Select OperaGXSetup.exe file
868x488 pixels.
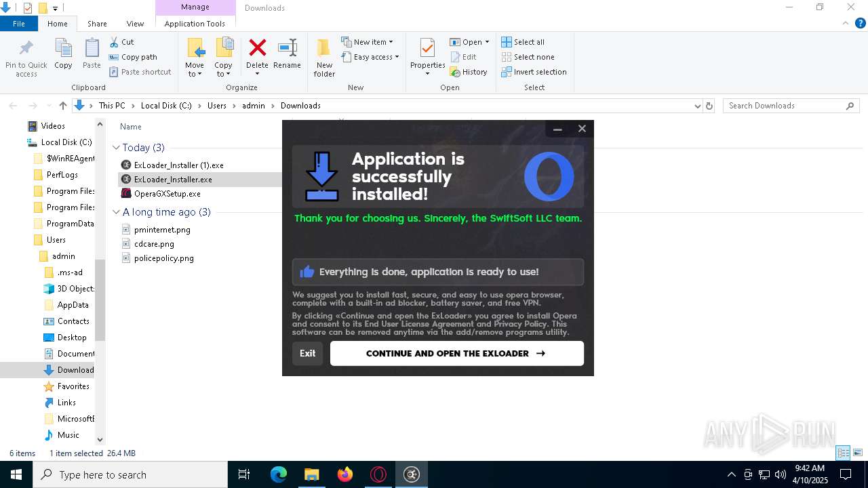tap(167, 193)
